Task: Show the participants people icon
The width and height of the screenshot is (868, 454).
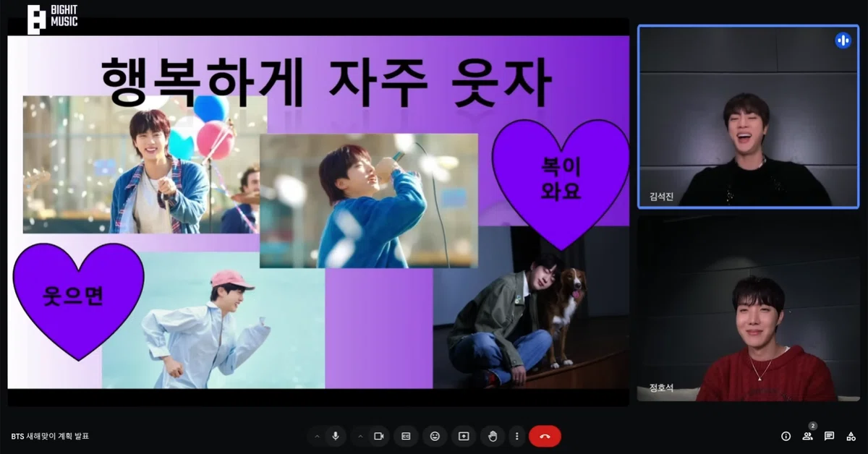Action: 807,436
